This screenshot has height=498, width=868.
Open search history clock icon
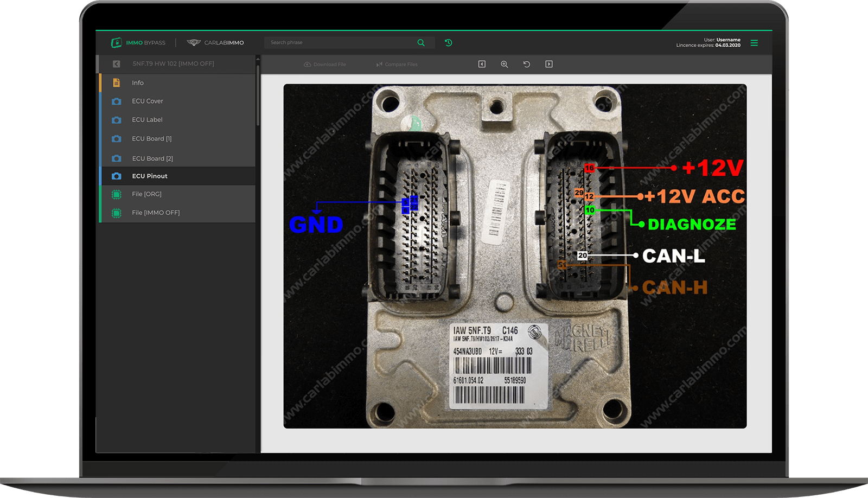[x=449, y=42]
